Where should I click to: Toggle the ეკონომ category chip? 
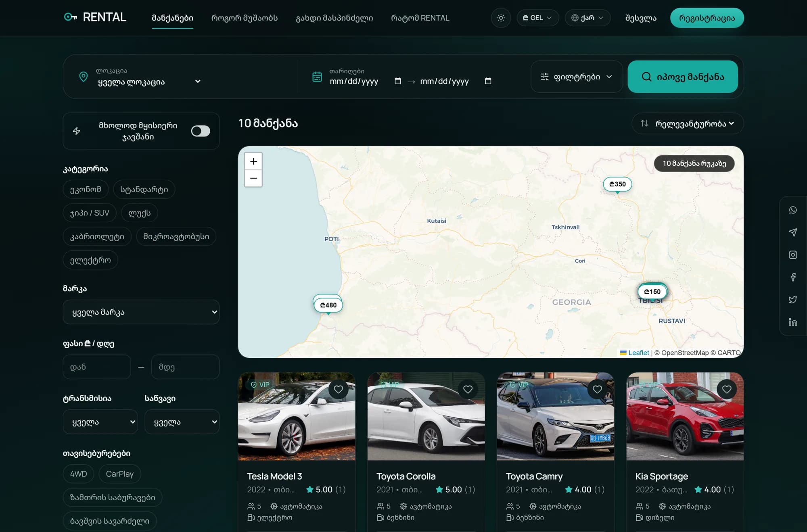point(86,190)
